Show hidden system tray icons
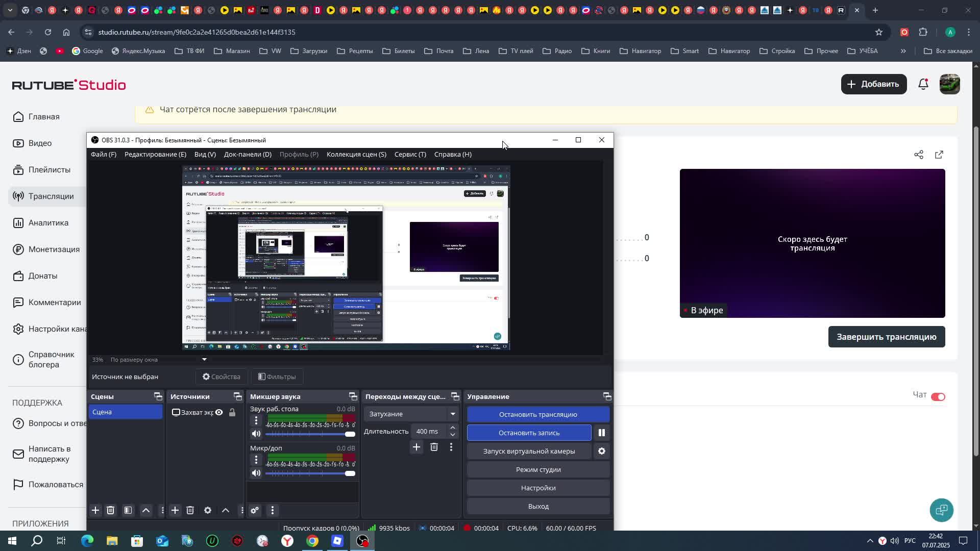This screenshot has width=980, height=551. click(x=870, y=541)
